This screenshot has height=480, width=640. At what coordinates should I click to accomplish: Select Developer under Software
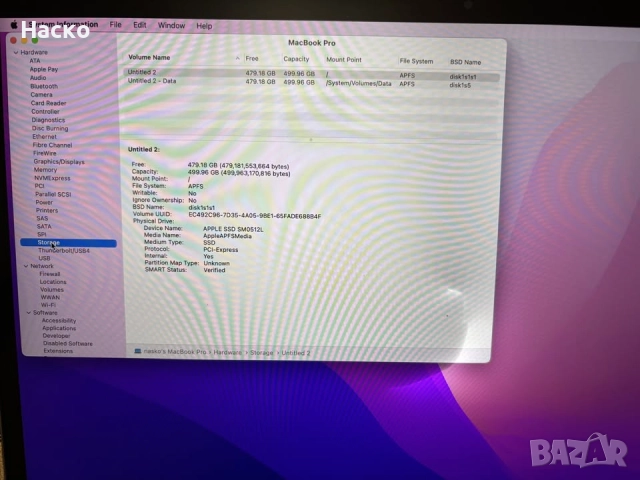pyautogui.click(x=56, y=336)
